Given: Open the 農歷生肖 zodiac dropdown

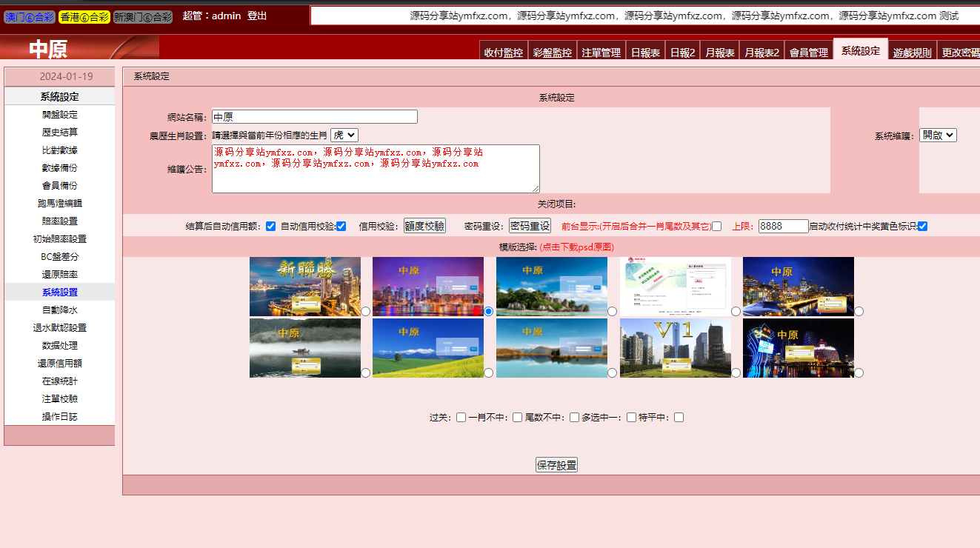Looking at the screenshot, I should [344, 136].
